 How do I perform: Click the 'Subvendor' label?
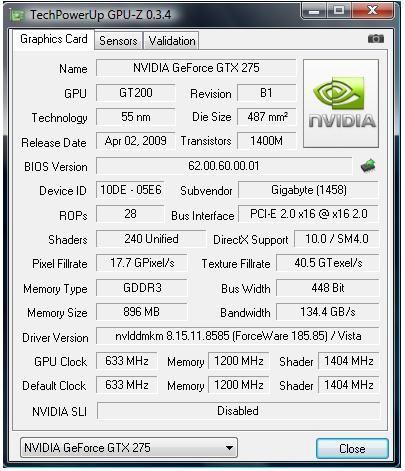pos(206,191)
